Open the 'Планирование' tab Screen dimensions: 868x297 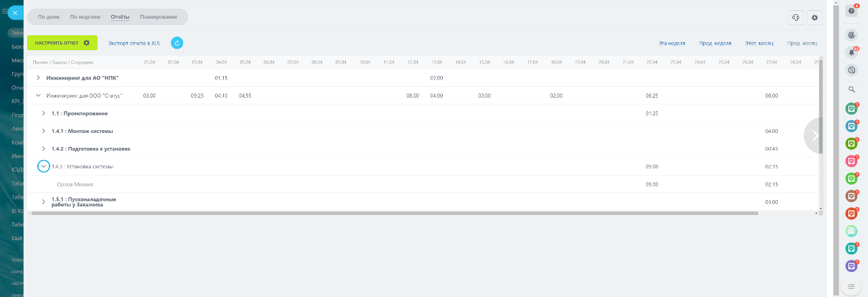[x=159, y=16]
